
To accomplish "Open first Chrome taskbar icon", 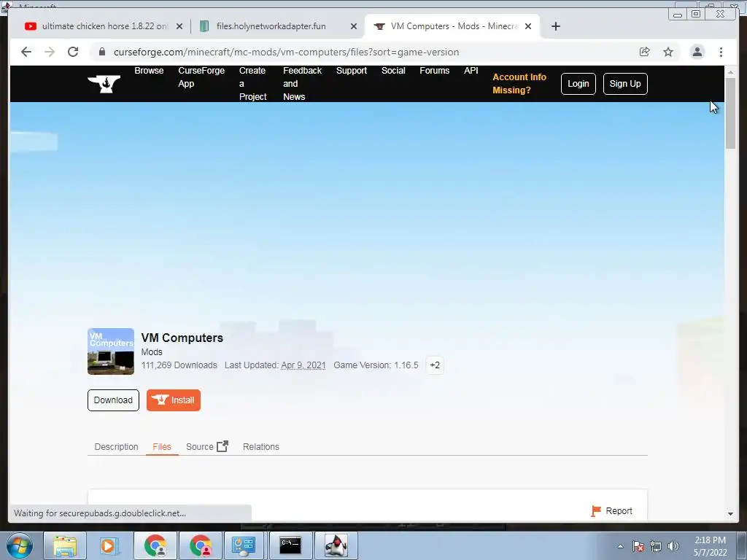I will click(x=155, y=545).
